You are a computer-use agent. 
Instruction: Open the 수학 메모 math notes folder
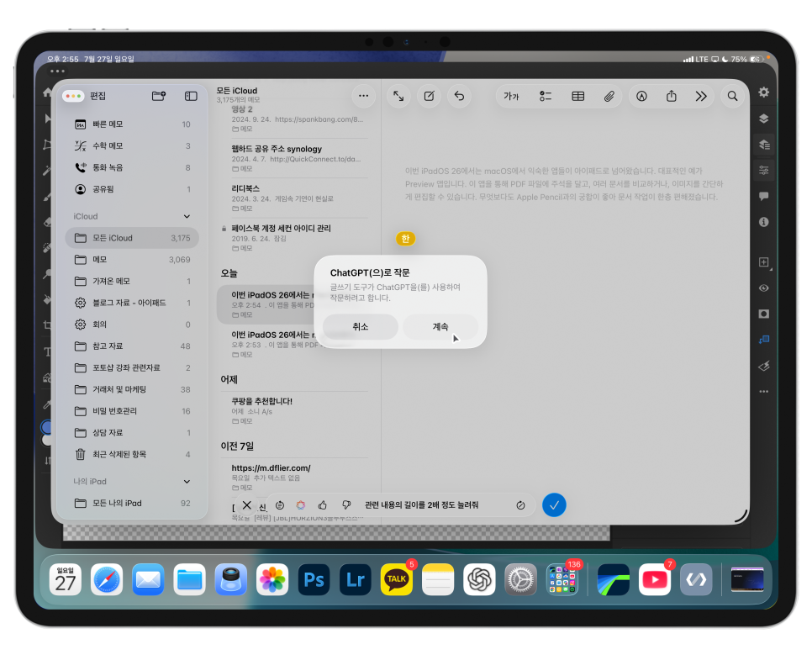pyautogui.click(x=132, y=146)
